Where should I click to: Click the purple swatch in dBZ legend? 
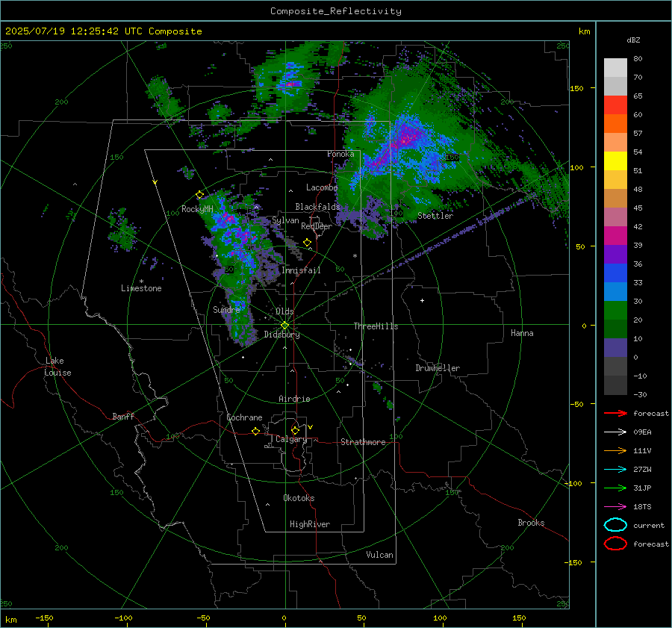coord(615,254)
